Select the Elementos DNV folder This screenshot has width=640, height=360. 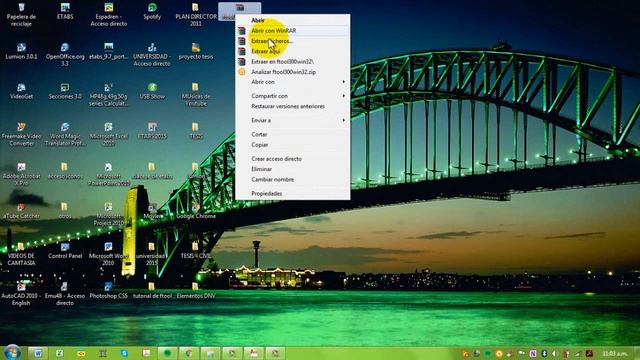[x=196, y=291]
